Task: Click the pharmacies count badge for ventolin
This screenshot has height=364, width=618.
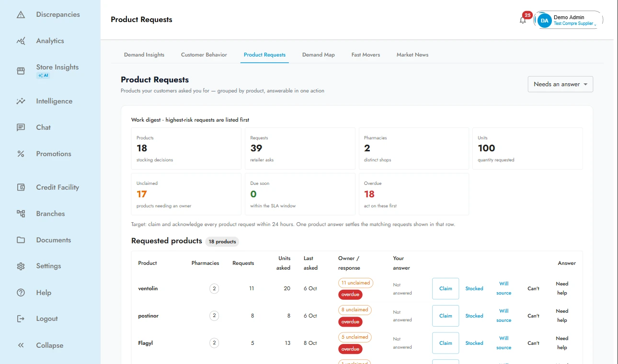Action: coord(214,289)
